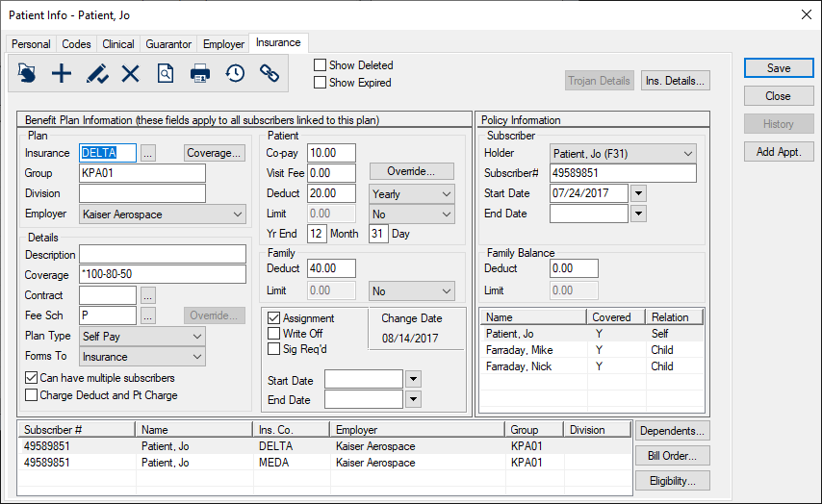822x504 pixels.
Task: Enable the Show Deleted checkbox
Action: (x=321, y=65)
